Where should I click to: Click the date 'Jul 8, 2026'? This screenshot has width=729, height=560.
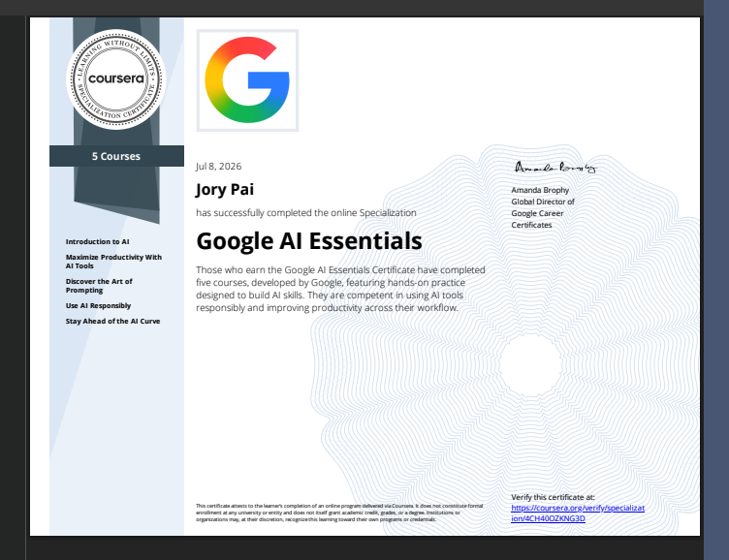pos(218,166)
